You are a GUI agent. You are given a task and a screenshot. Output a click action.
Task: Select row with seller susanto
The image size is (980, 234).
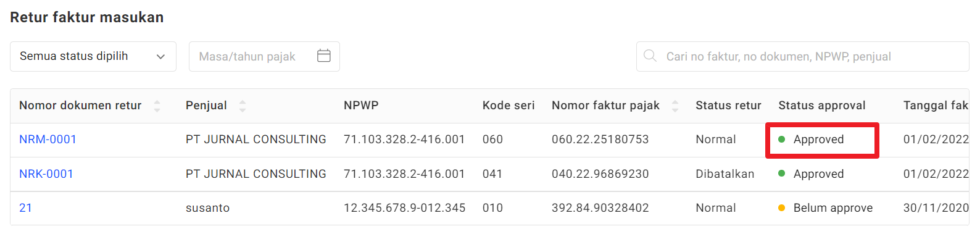pos(489,208)
